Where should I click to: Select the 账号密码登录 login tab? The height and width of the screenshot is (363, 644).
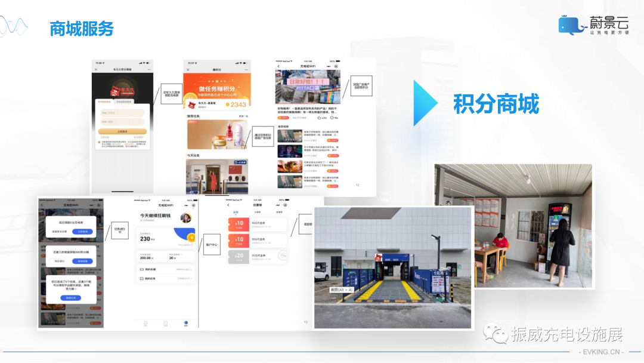coord(104,101)
